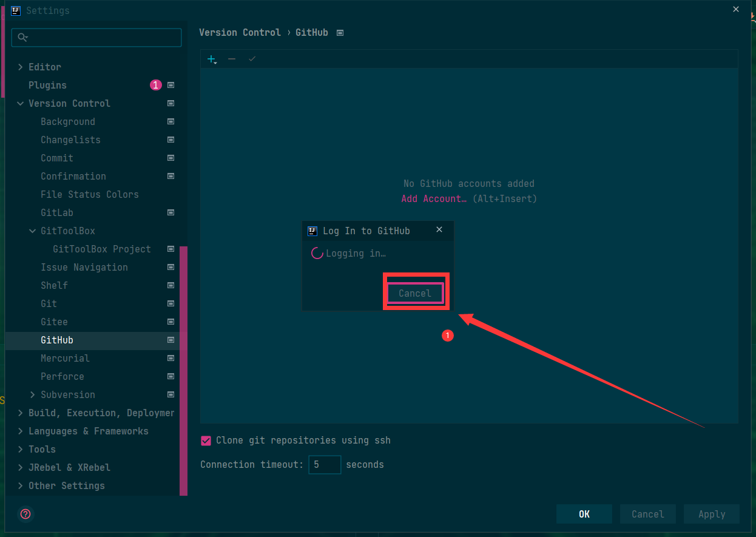Click project-level icon beside Commit
This screenshot has width=756, height=537.
[171, 158]
